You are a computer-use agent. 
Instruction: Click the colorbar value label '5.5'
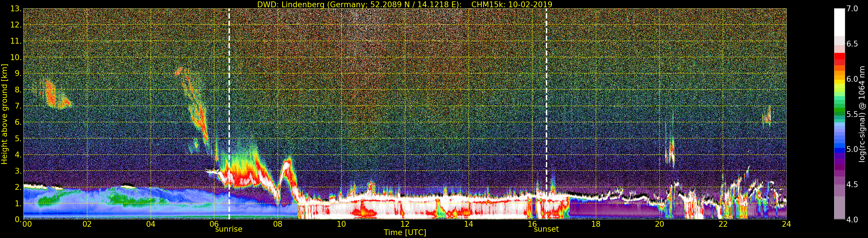(852, 114)
